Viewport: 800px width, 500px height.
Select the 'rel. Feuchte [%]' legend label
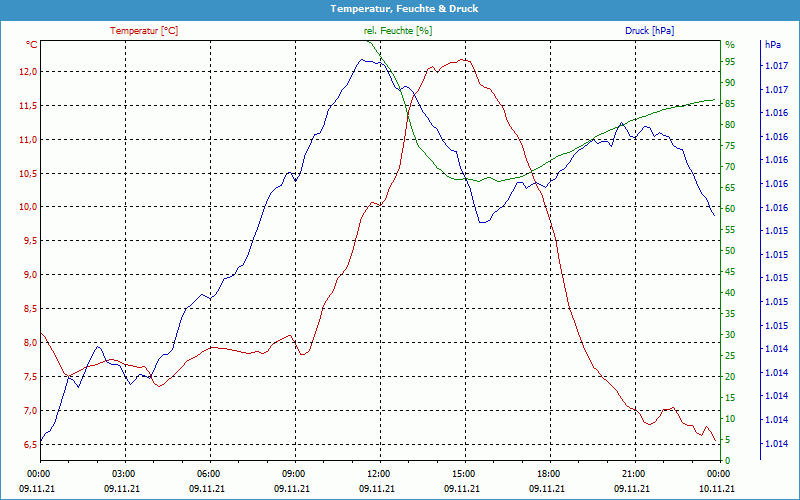398,31
